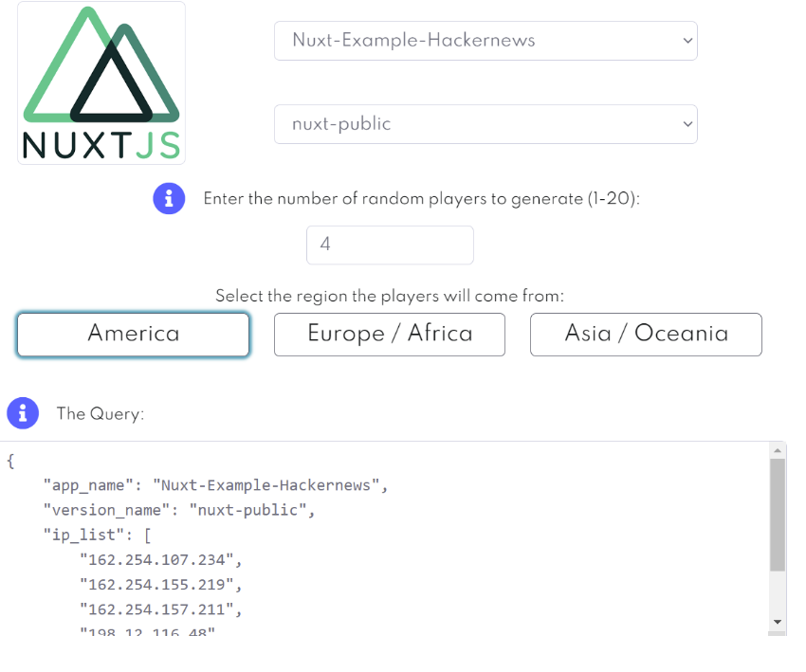The height and width of the screenshot is (672, 806).
Task: Click the info icon beside the random players prompt
Action: [x=169, y=199]
